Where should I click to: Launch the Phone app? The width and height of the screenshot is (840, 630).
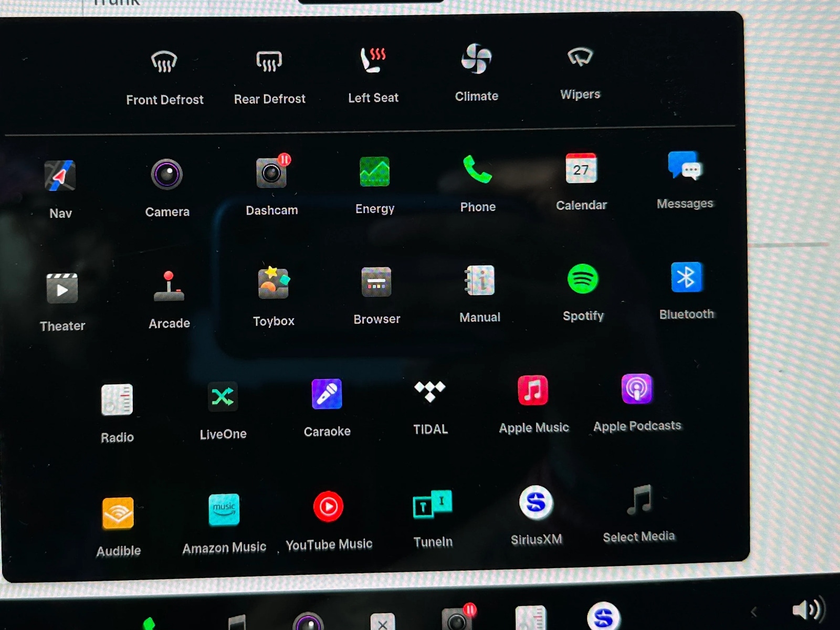(477, 170)
